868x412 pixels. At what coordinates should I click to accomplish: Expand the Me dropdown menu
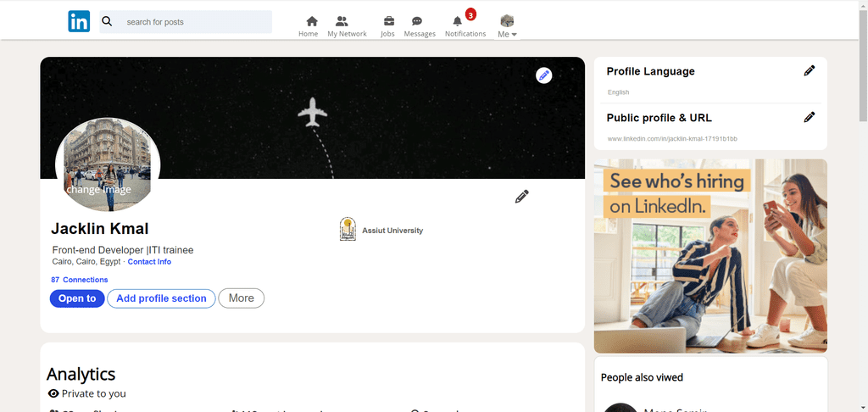[x=507, y=34]
